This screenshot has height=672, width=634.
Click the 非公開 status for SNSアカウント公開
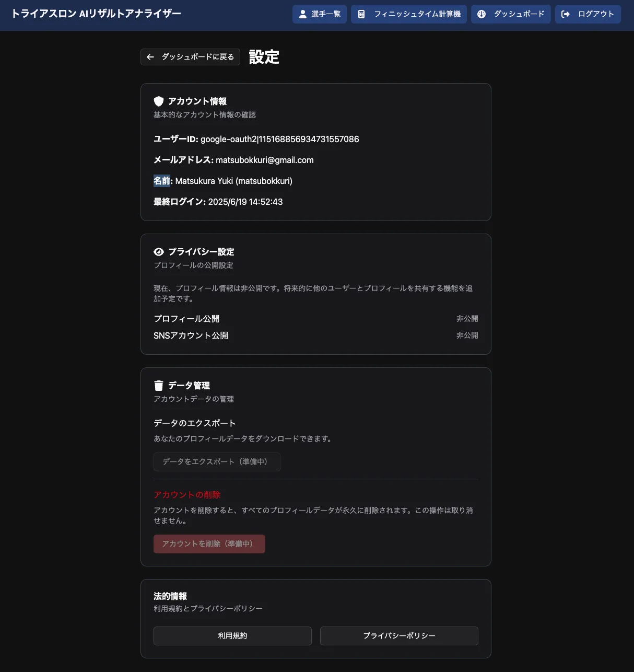tap(467, 335)
